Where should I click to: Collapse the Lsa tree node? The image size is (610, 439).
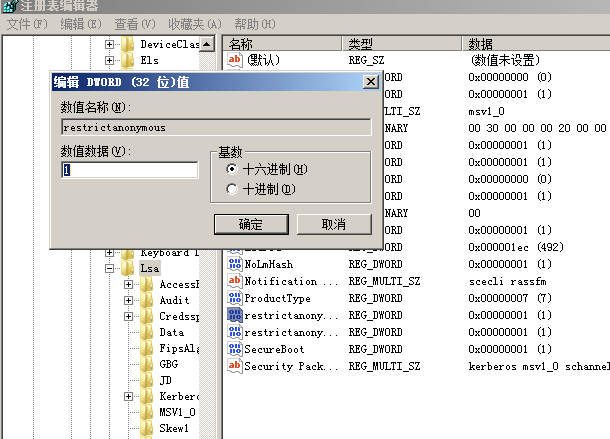[x=109, y=269]
